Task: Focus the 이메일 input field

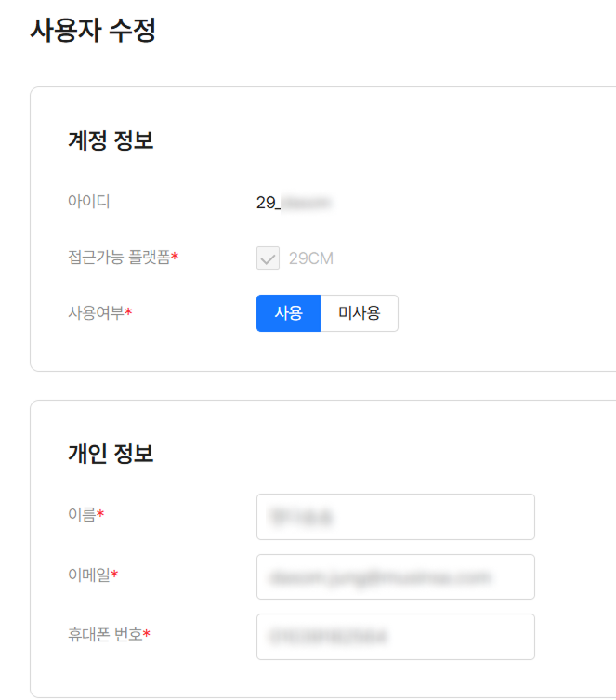Action: point(395,577)
